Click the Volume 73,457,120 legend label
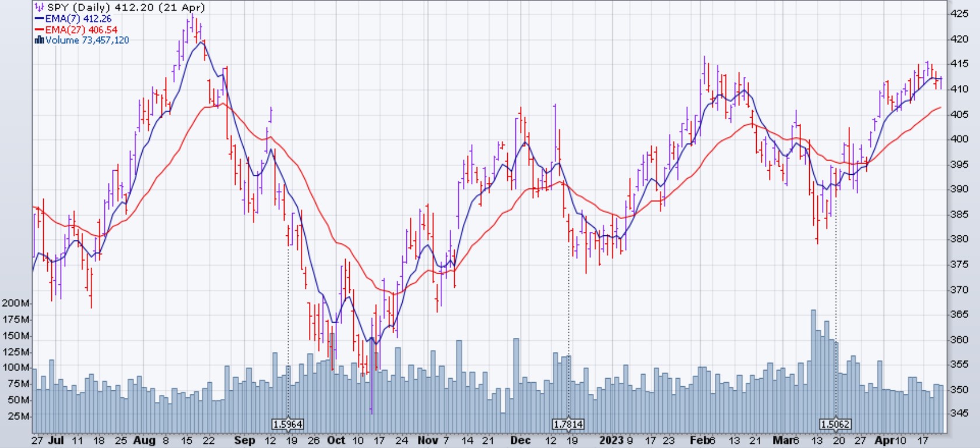Screen dimensions: 980x448 click(87, 40)
